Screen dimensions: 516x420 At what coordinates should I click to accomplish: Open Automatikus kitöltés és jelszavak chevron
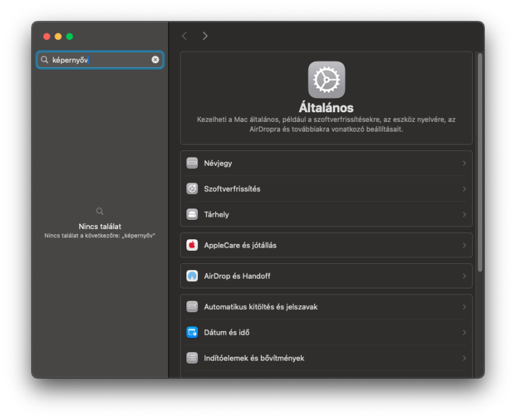(464, 306)
